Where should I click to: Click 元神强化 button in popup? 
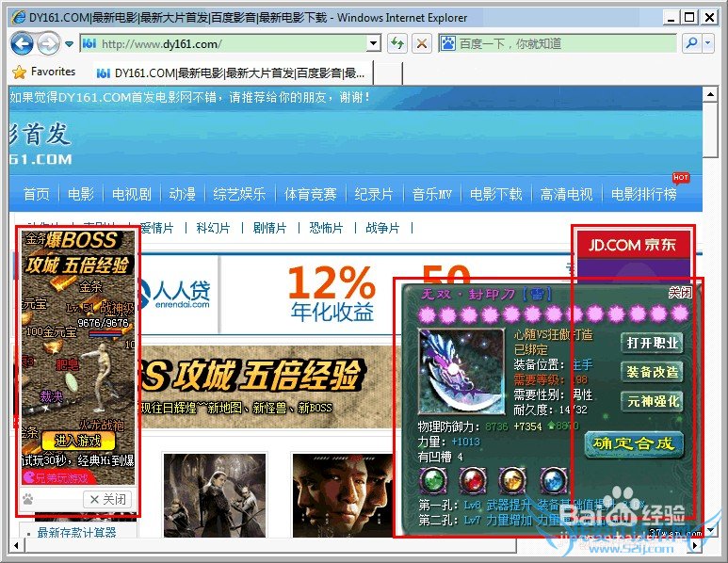click(x=652, y=401)
